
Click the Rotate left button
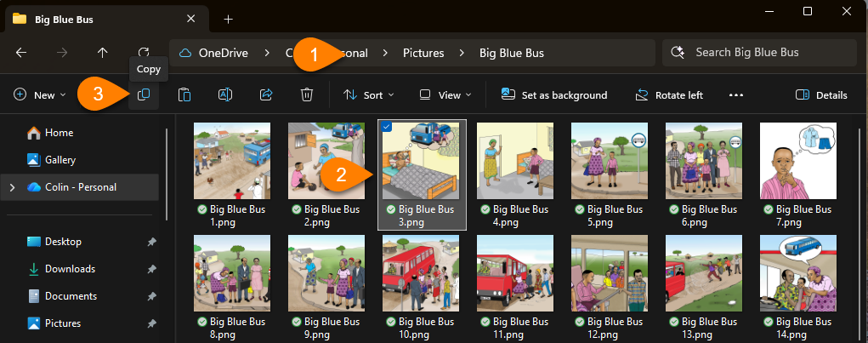click(x=669, y=95)
